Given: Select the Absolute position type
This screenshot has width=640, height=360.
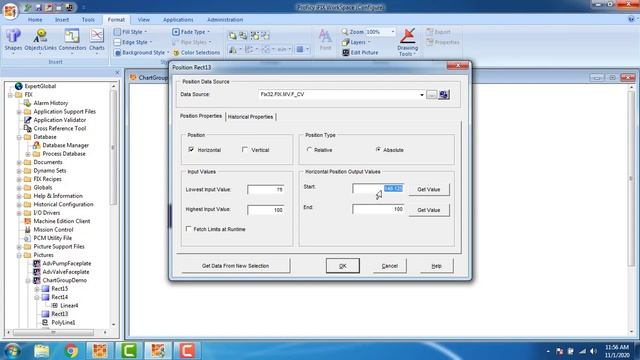Looking at the screenshot, I should (x=378, y=149).
